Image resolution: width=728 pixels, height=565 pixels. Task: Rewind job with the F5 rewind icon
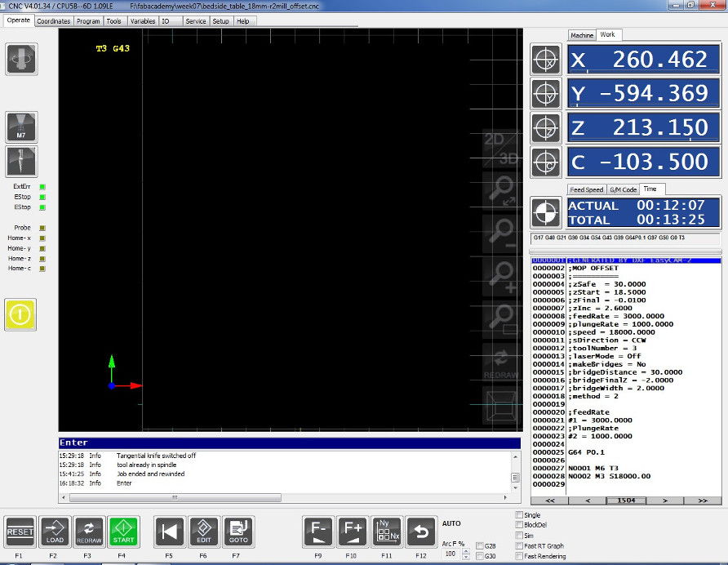(170, 532)
